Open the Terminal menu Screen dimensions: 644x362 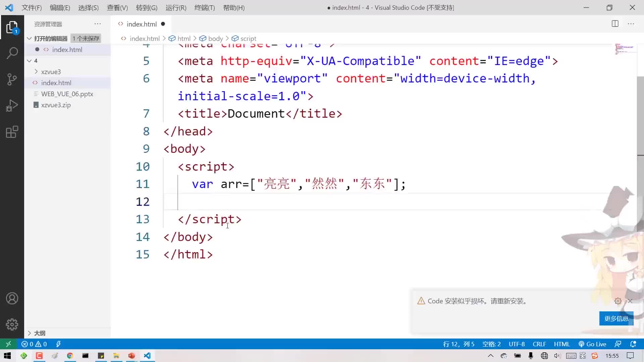tap(204, 7)
